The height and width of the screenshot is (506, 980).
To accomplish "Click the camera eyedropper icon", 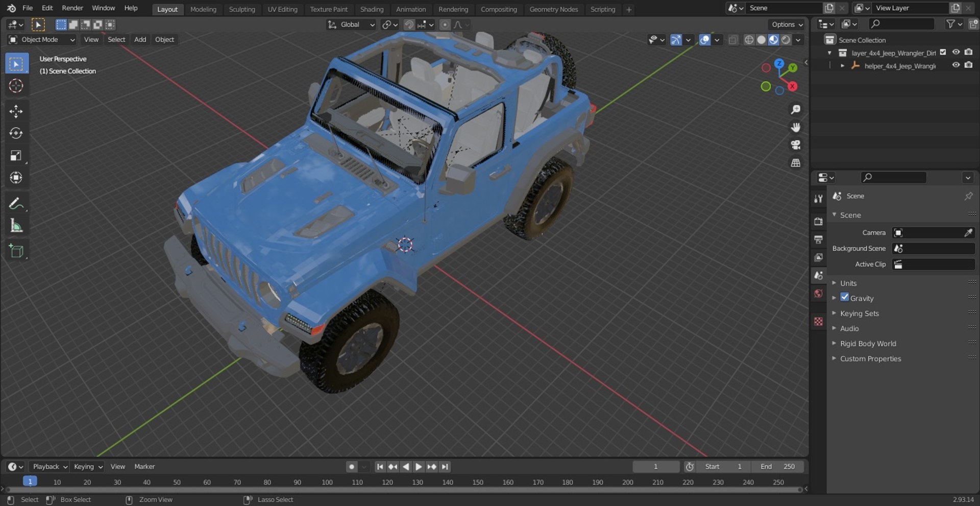I will [968, 233].
